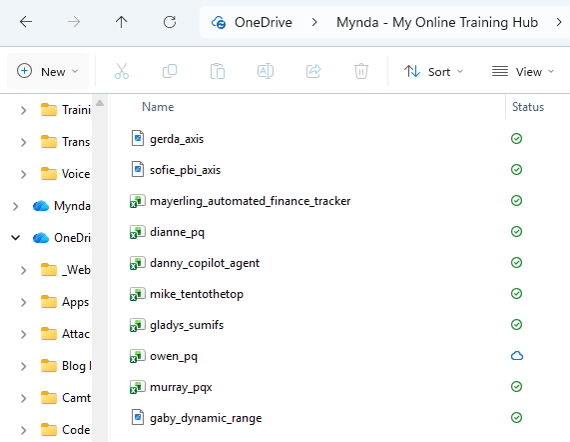
Task: Click Mynda - My Online Training Hub breadcrumb
Action: [437, 23]
